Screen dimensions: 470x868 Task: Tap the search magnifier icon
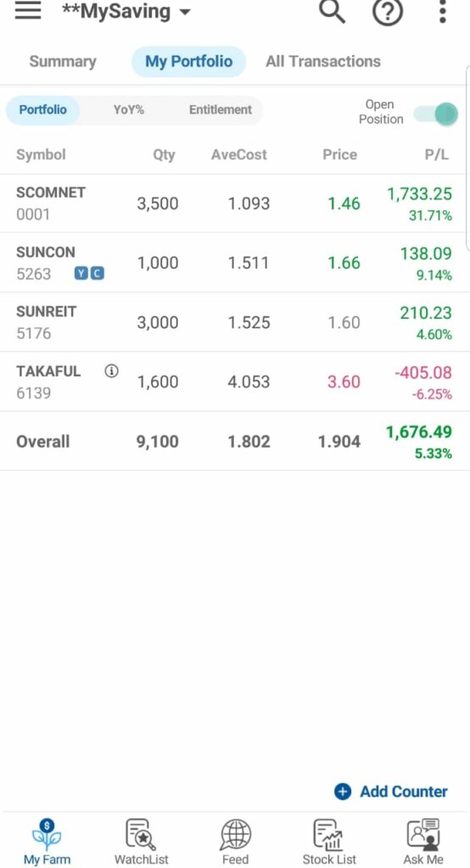(332, 11)
